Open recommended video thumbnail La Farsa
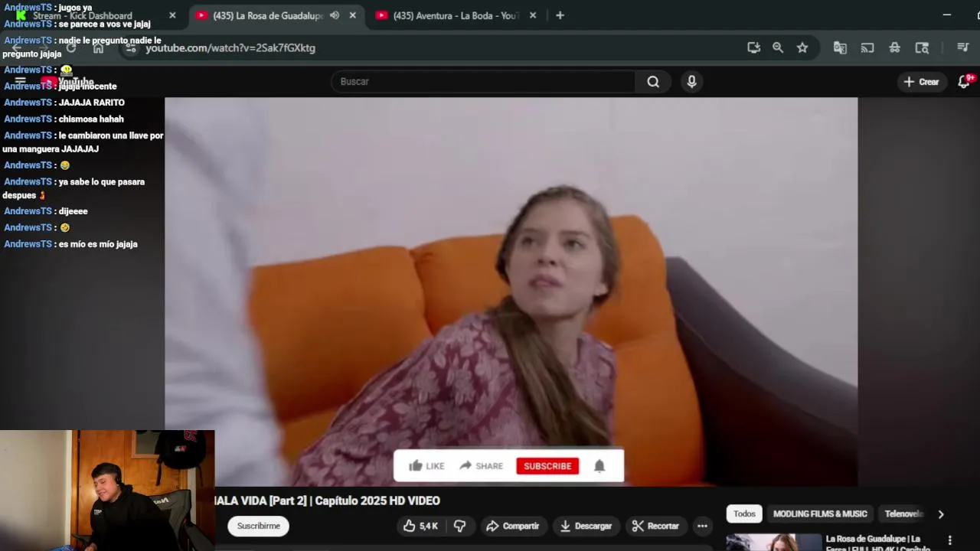Image resolution: width=980 pixels, height=551 pixels. [x=773, y=542]
